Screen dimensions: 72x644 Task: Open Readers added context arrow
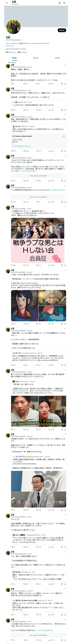coord(64,136)
